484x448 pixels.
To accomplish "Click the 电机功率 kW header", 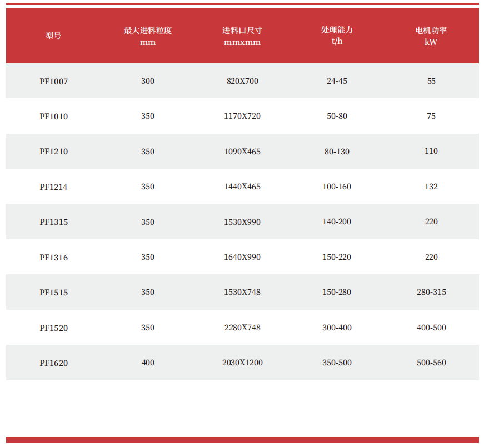I will pyautogui.click(x=431, y=36).
